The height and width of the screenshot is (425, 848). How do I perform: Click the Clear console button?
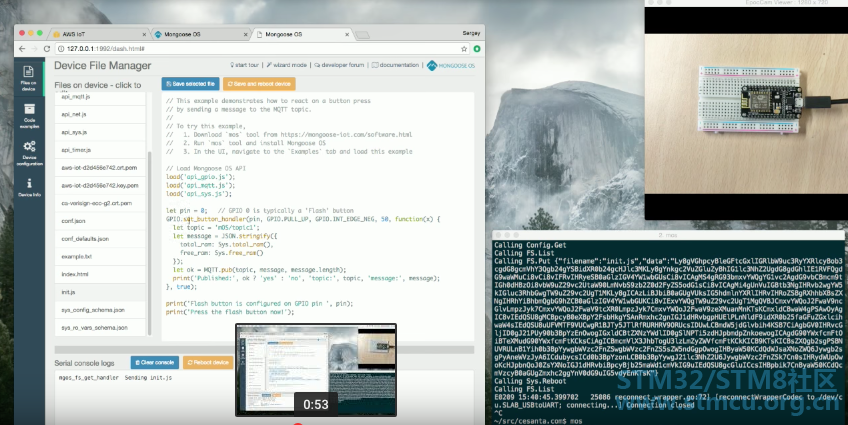pyautogui.click(x=155, y=362)
